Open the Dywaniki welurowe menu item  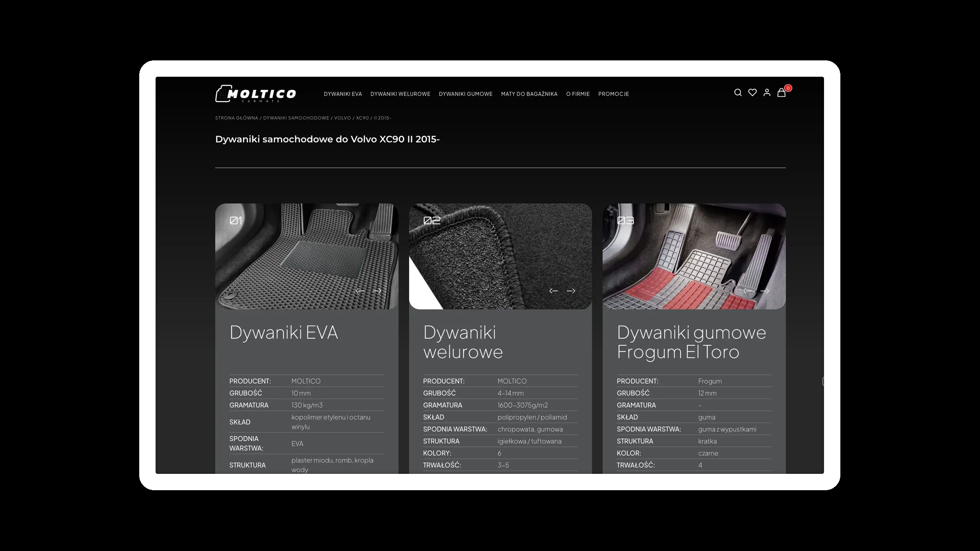coord(400,94)
